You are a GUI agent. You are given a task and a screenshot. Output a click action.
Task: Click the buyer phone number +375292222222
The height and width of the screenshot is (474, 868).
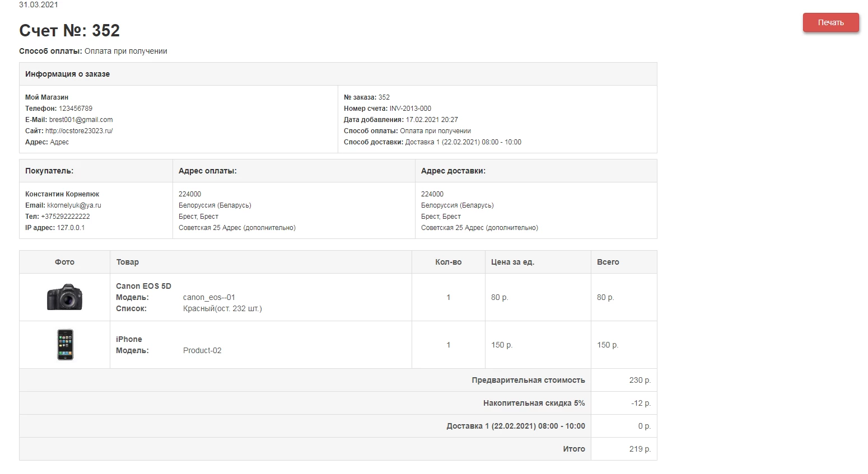(66, 217)
